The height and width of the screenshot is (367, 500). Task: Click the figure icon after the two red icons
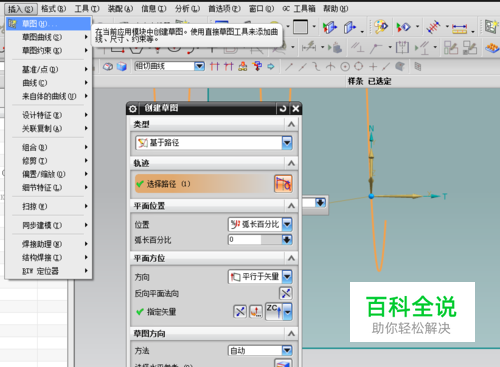(243, 67)
